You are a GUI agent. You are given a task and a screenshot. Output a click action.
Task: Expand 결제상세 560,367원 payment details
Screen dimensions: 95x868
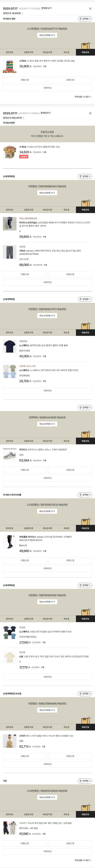point(14,118)
